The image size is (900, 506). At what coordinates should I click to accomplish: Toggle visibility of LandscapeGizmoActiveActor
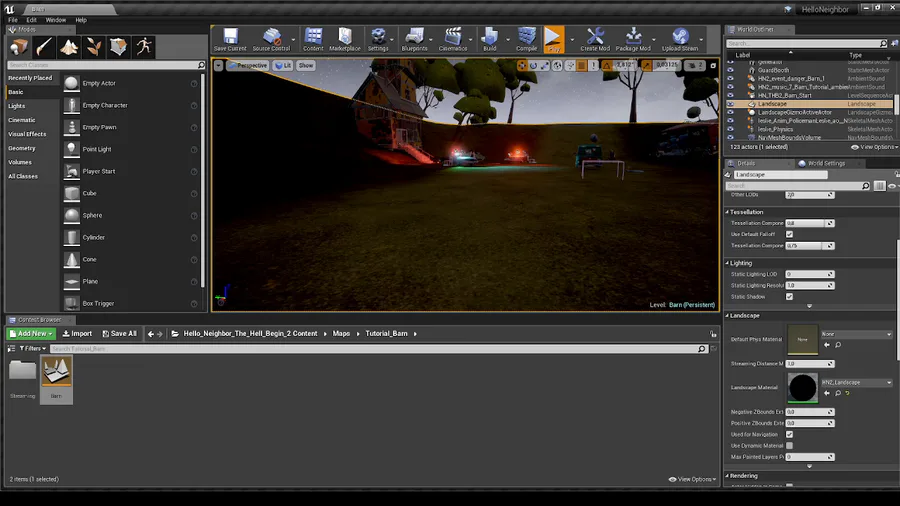(730, 112)
